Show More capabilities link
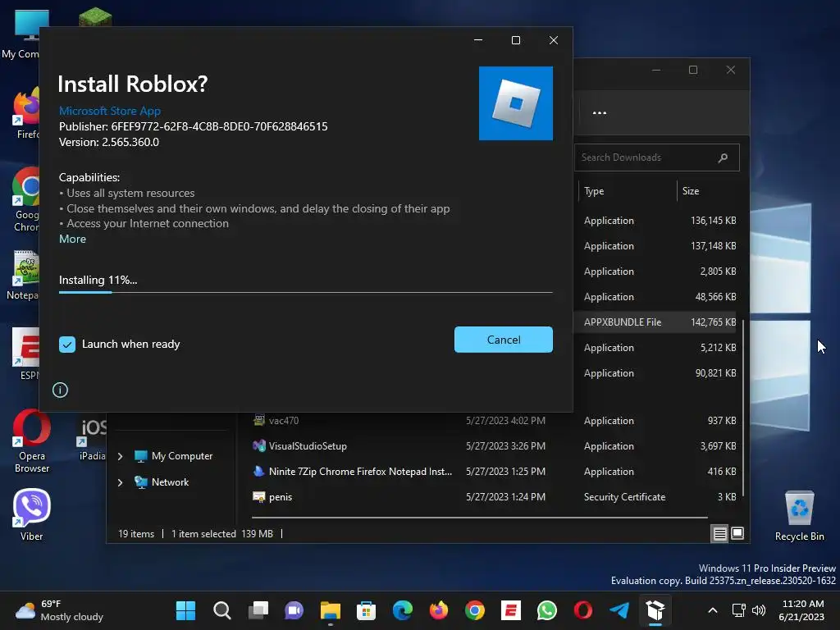 point(72,239)
